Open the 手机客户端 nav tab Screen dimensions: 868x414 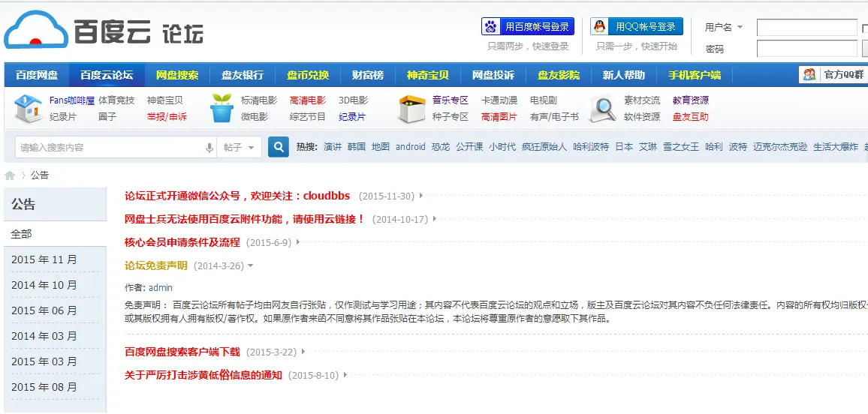(x=695, y=75)
